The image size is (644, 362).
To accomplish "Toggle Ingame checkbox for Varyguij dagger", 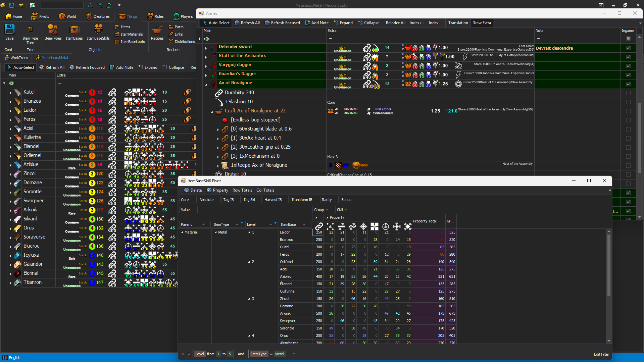I will tap(628, 66).
